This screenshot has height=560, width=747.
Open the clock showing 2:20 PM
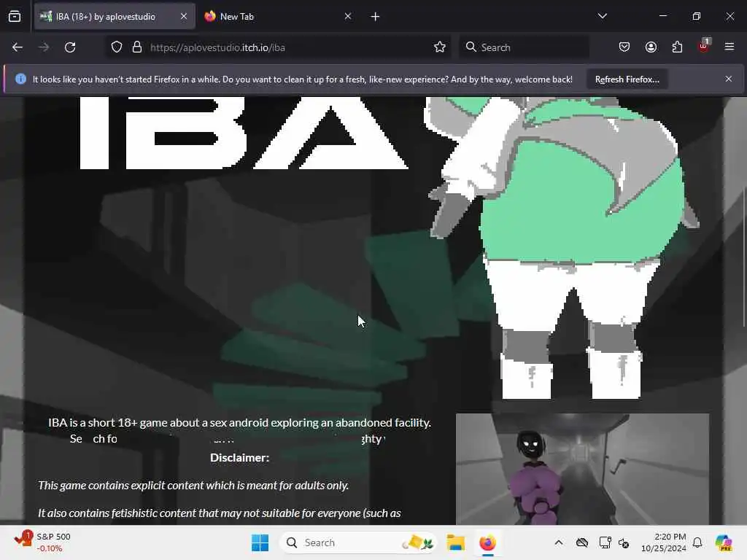point(663,542)
